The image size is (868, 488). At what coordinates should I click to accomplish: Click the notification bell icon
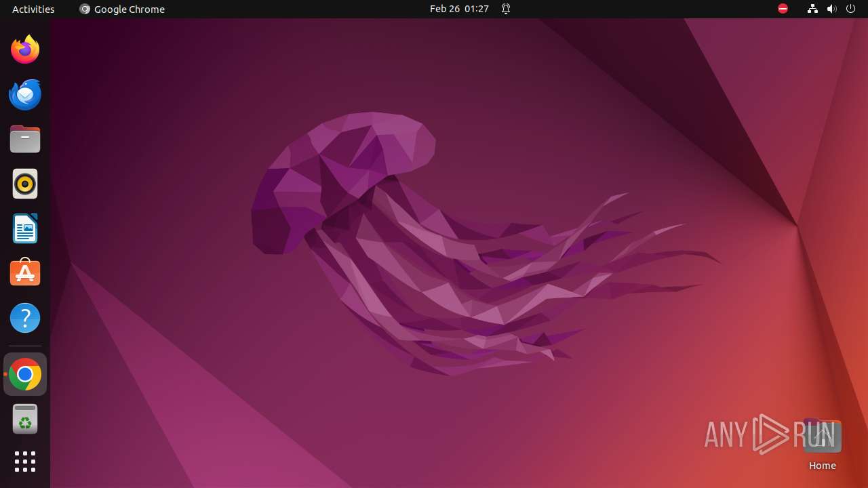point(506,9)
